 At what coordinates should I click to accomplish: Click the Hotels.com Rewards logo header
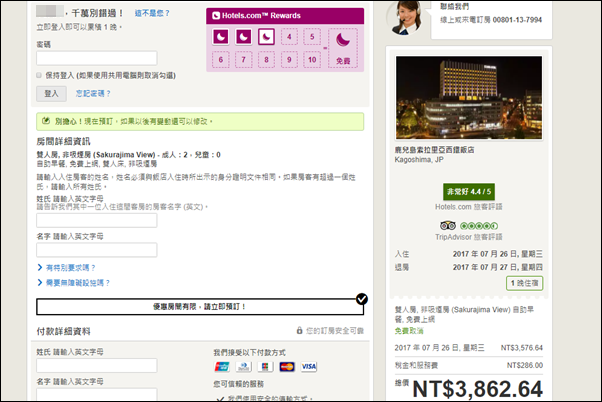click(256, 16)
